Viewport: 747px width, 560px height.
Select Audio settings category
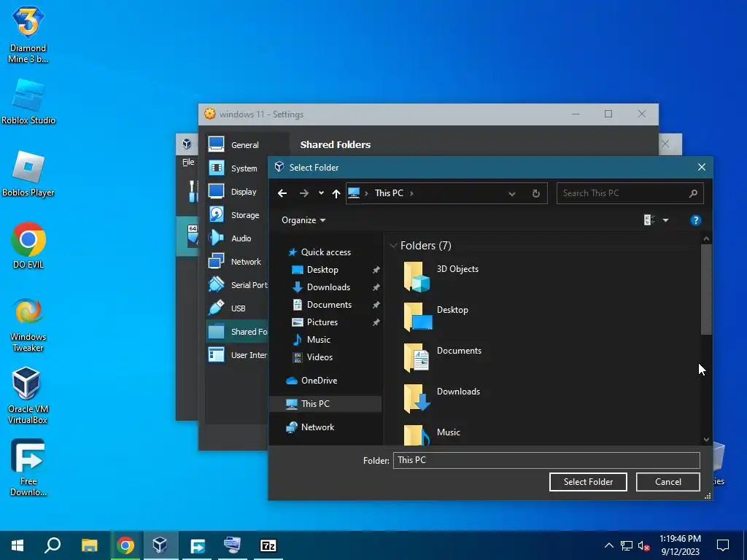237,238
